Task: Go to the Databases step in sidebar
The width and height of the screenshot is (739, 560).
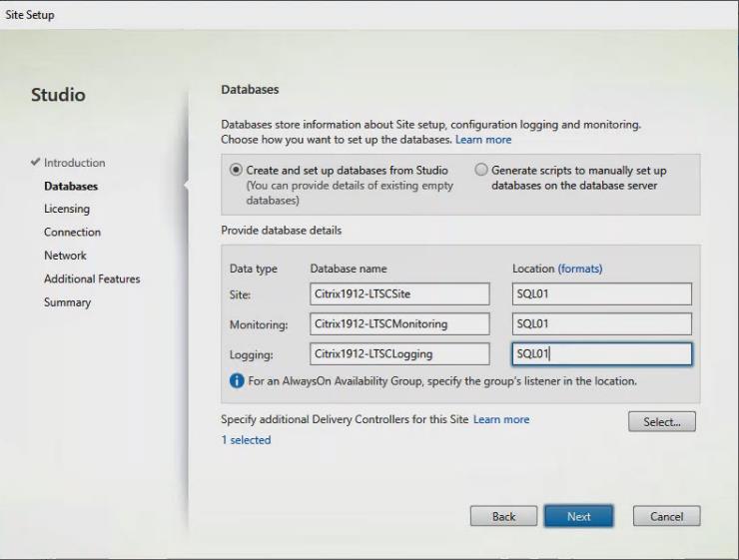Action: click(71, 186)
